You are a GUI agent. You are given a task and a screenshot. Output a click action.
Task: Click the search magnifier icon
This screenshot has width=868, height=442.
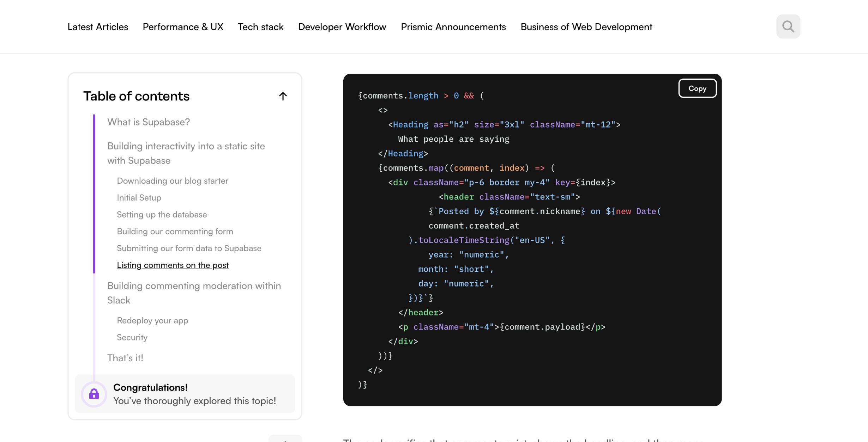click(x=788, y=26)
